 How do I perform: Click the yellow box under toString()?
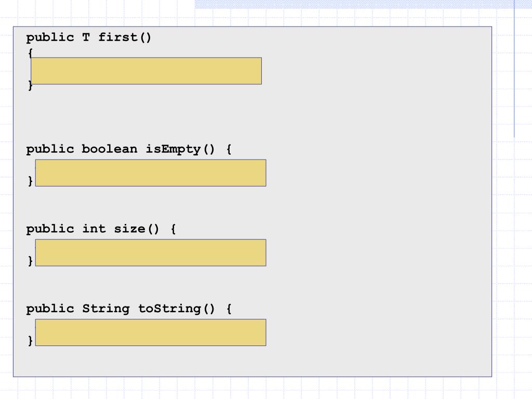[151, 332]
